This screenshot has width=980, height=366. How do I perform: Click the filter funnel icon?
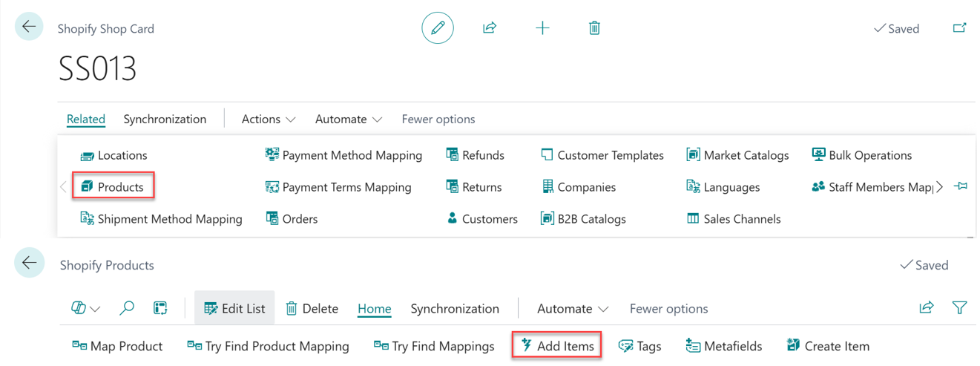tap(959, 307)
